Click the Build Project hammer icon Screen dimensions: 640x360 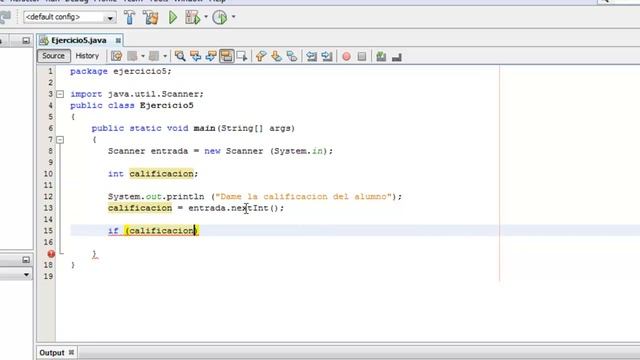coord(130,17)
